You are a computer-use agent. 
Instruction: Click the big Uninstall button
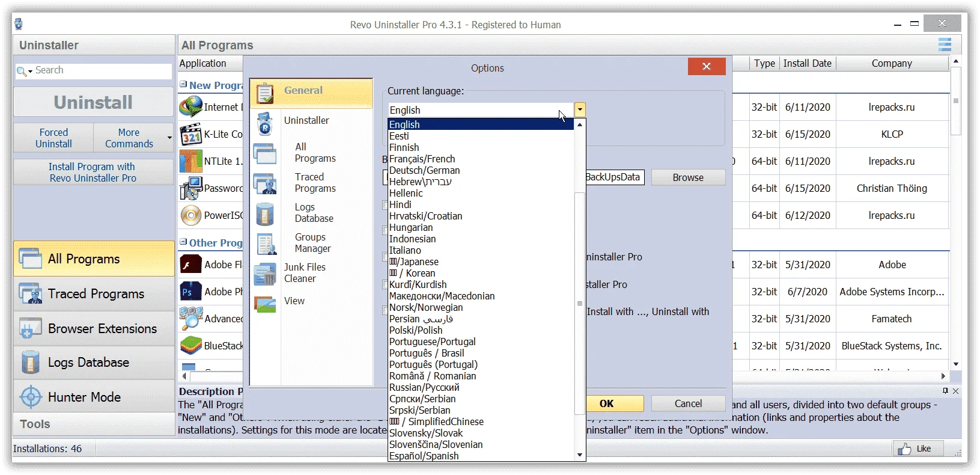point(93,102)
